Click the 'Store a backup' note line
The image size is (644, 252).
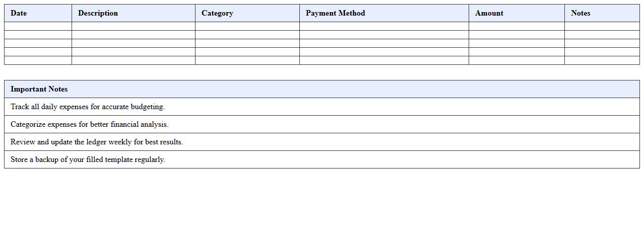point(88,159)
